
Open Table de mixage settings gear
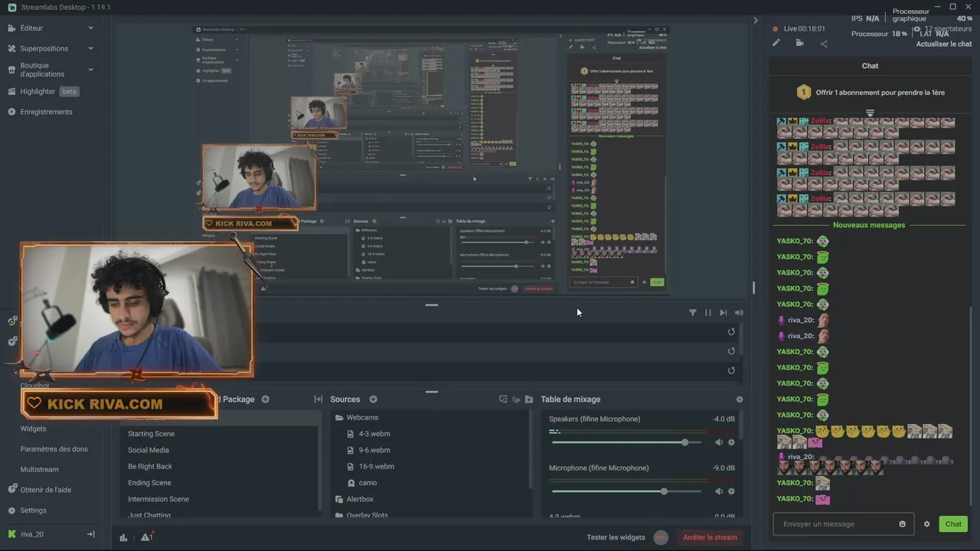739,399
